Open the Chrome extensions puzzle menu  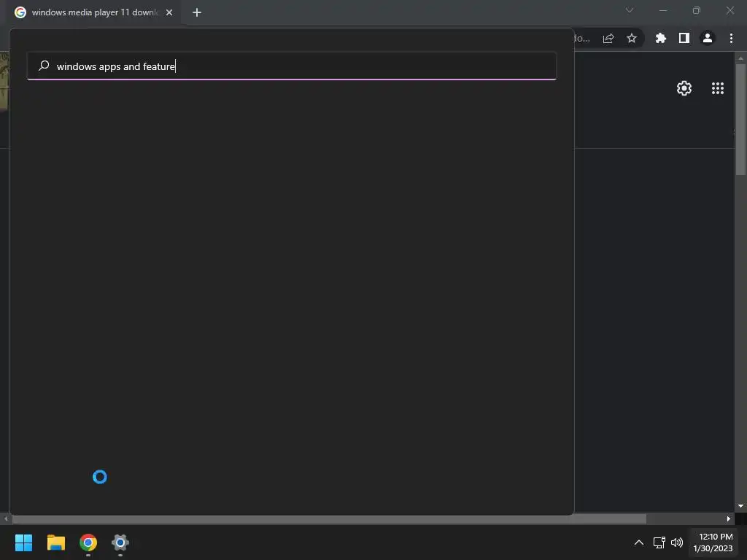[x=661, y=38]
